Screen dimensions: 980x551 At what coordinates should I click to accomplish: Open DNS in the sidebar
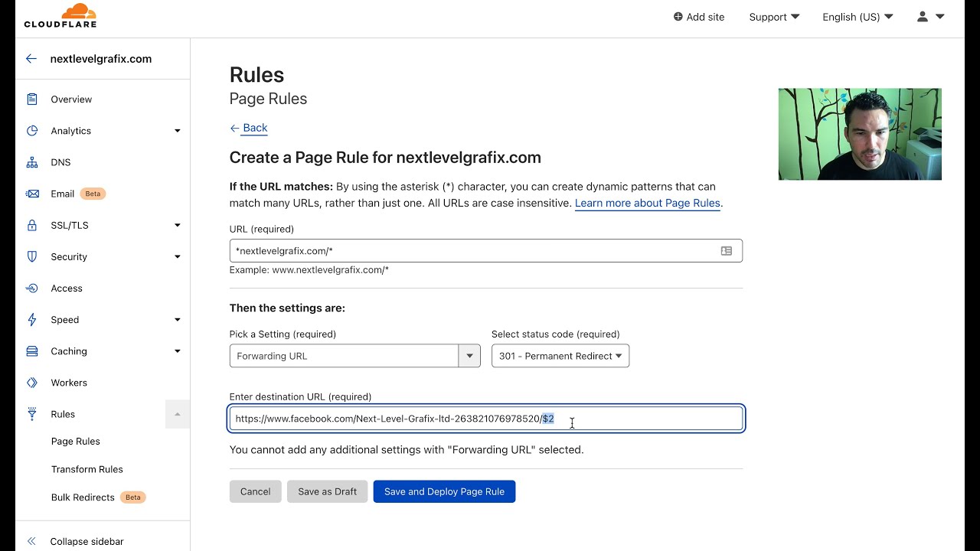pyautogui.click(x=60, y=162)
